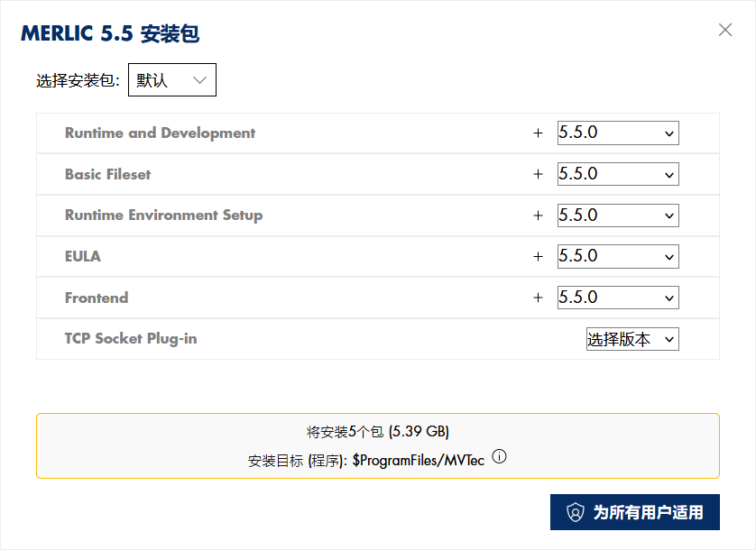Select the Runtime and Development package row
The image size is (756, 550).
[x=160, y=133]
